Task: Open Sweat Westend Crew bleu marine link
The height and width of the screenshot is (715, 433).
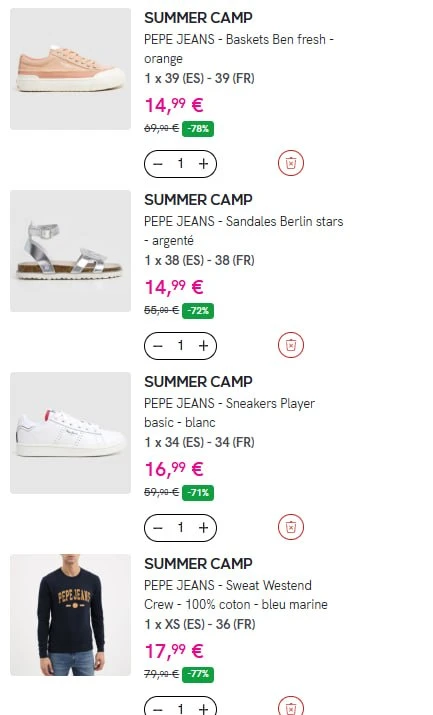Action: 236,595
